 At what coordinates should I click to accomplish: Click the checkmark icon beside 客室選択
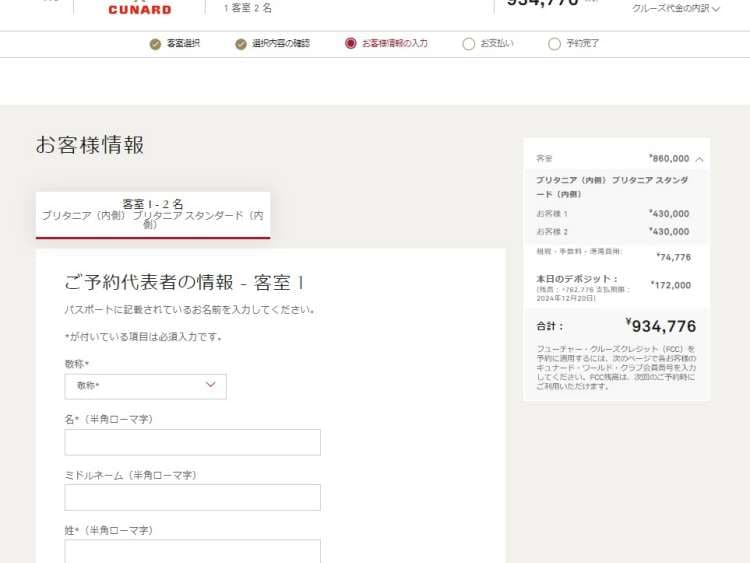coord(155,44)
